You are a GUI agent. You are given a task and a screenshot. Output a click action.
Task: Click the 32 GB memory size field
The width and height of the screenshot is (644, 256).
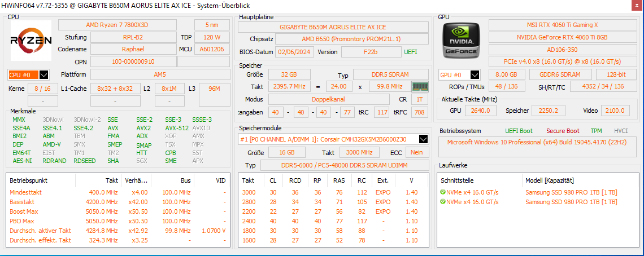click(289, 74)
